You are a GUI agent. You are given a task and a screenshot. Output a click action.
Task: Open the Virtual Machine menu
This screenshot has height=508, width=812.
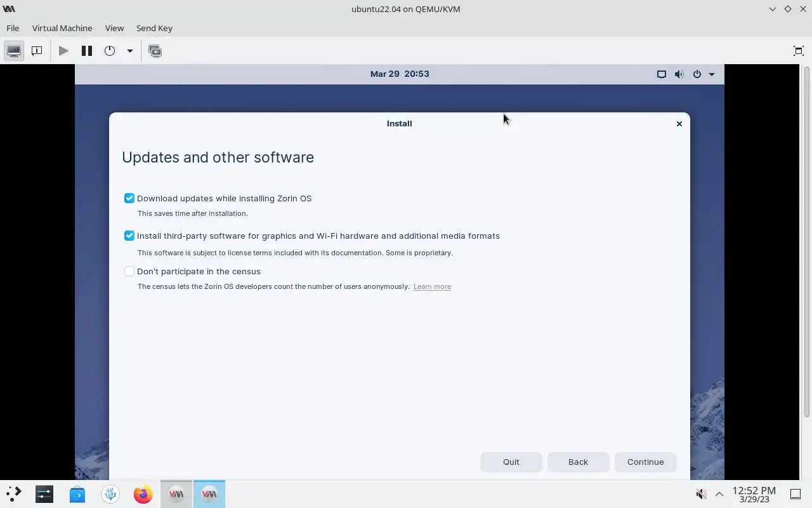[62, 28]
